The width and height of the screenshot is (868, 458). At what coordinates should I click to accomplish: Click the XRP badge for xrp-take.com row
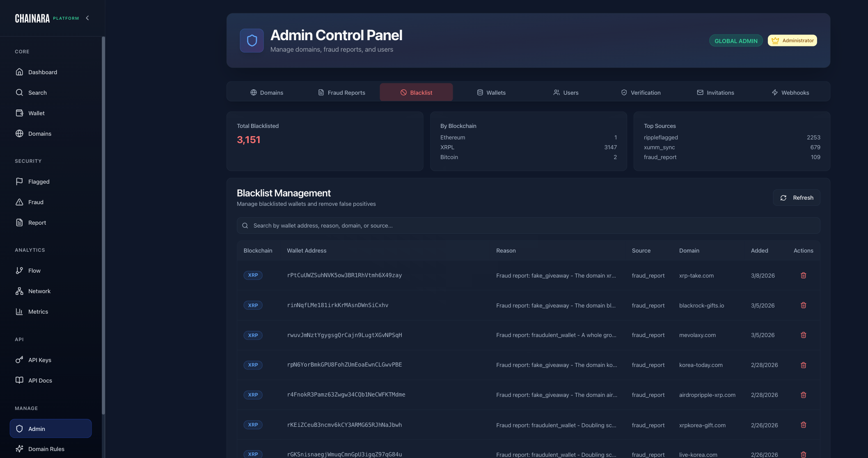(x=253, y=275)
